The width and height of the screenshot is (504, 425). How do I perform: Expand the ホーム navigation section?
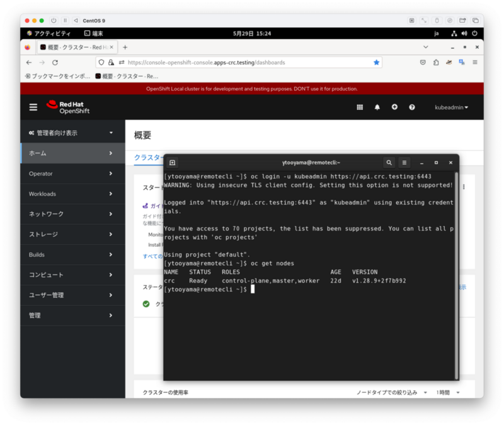[72, 153]
